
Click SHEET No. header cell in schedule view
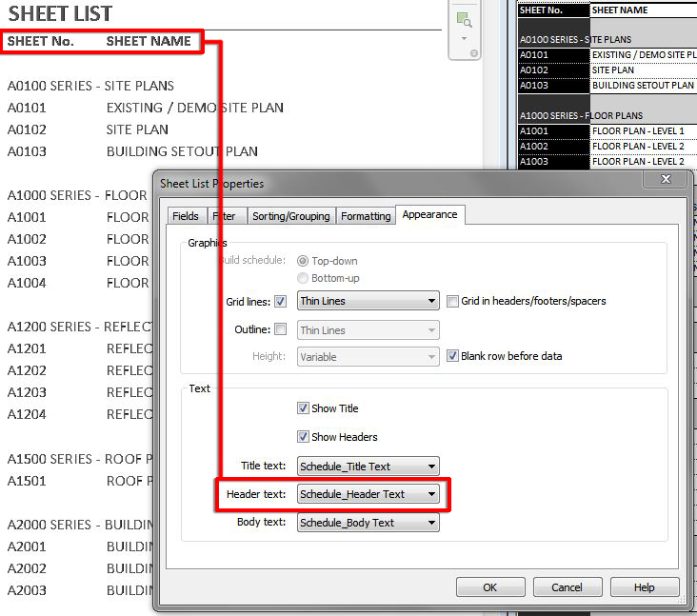[554, 10]
